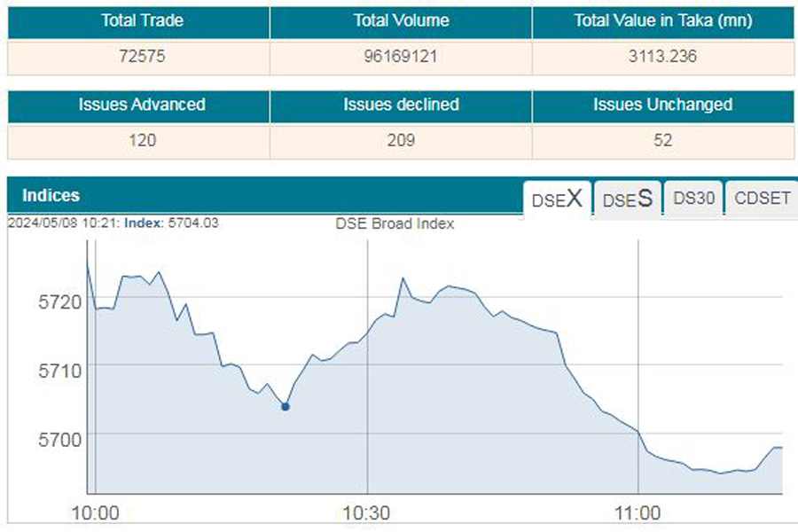Click the 11:00 time axis label
Viewport: 798px width, 532px height.
638,513
